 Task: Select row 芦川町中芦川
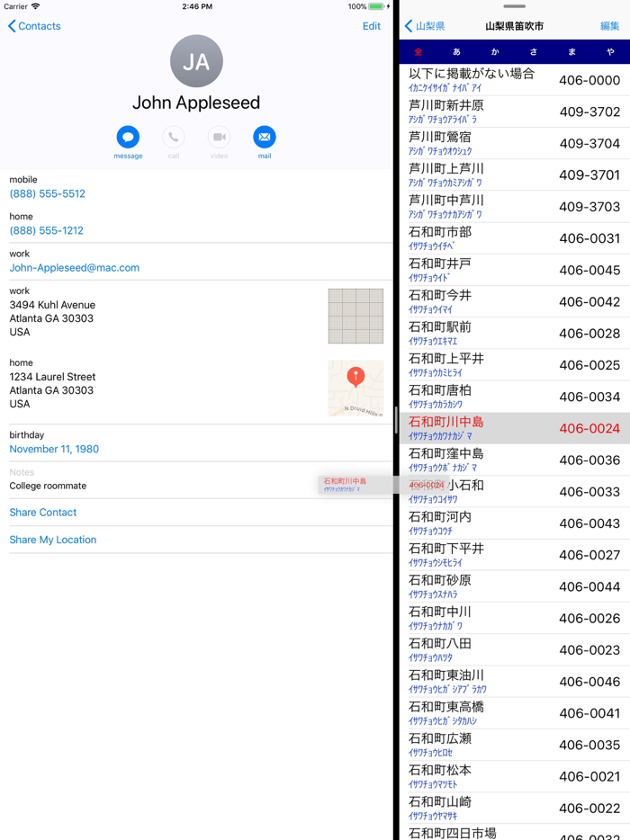(515, 206)
